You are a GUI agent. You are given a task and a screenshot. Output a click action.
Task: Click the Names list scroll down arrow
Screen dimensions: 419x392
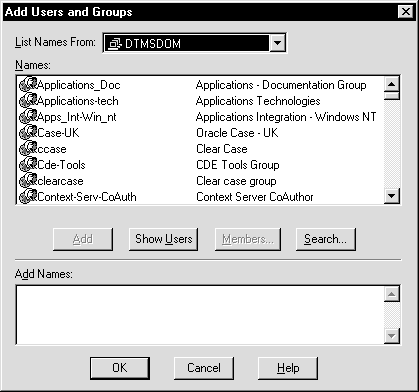tap(392, 196)
